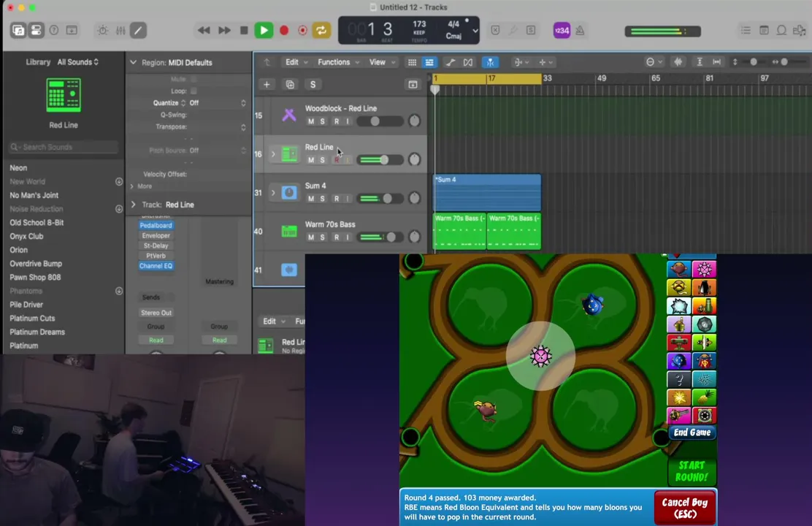Screen dimensions: 812x526
Task: Open the Edit menu in Tracks area
Action: (296, 62)
